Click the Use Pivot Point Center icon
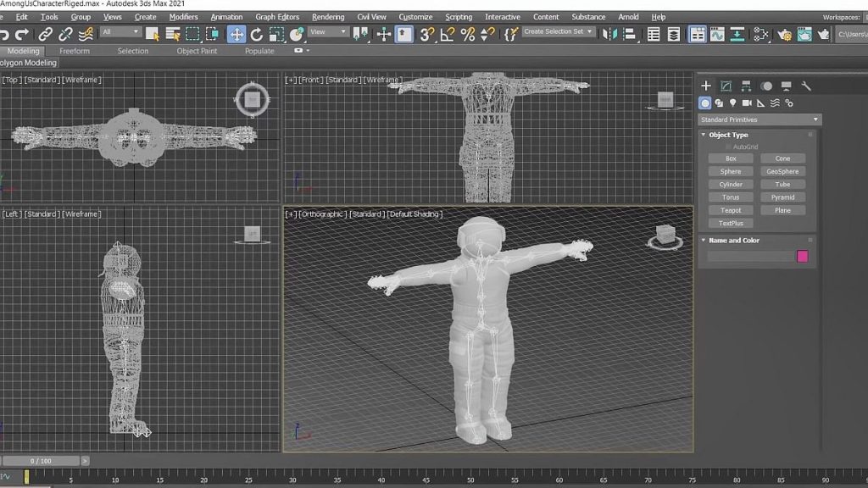This screenshot has height=488, width=868. [361, 35]
